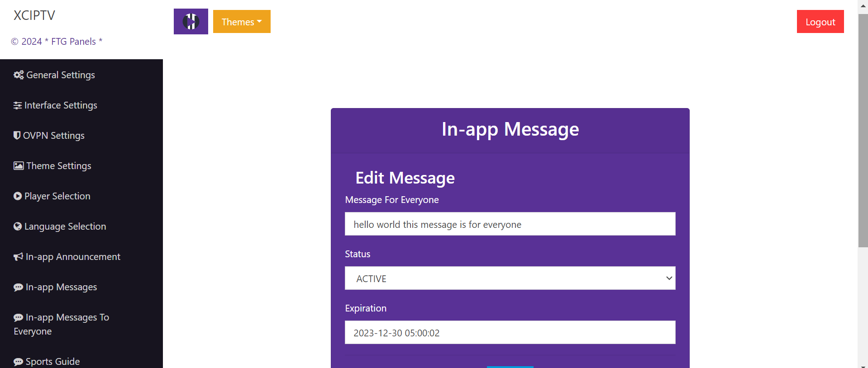
Task: Click the play icon beside Player Selection
Action: pos(18,196)
